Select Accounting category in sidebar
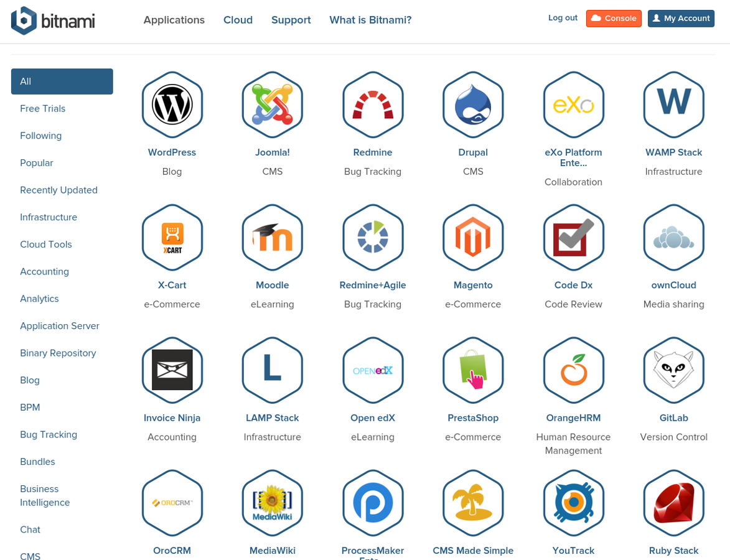The height and width of the screenshot is (560, 730). coord(45,271)
